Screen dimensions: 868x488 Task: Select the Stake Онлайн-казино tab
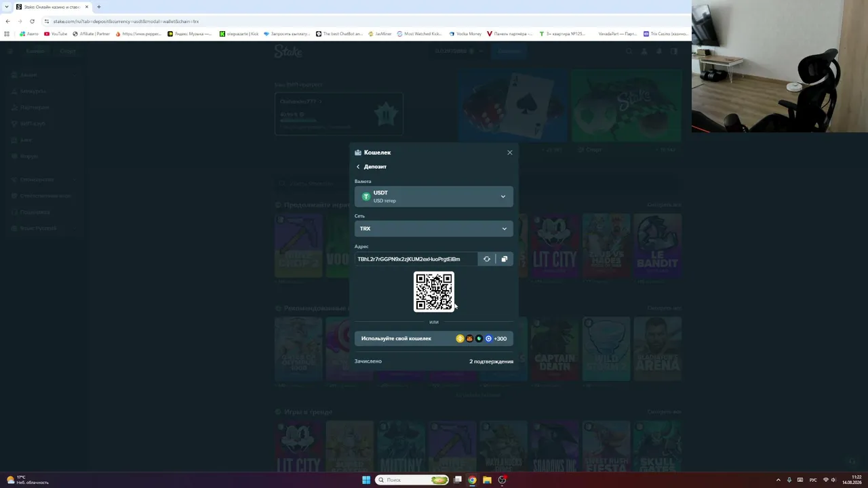point(52,7)
